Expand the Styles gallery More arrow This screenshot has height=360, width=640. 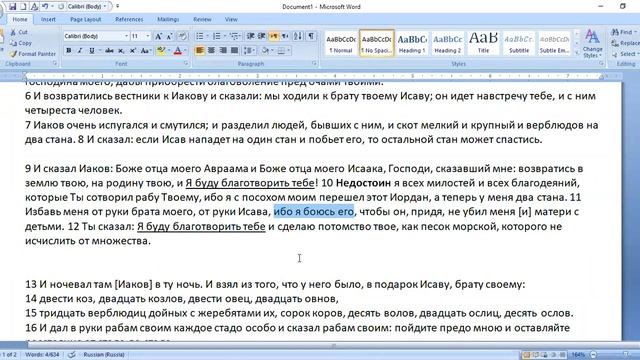coord(577,52)
